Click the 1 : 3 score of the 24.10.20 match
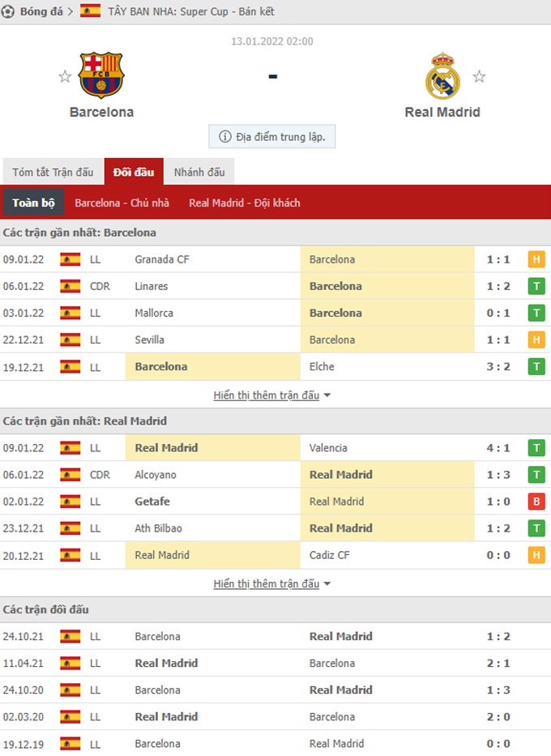The image size is (551, 756). 498,690
